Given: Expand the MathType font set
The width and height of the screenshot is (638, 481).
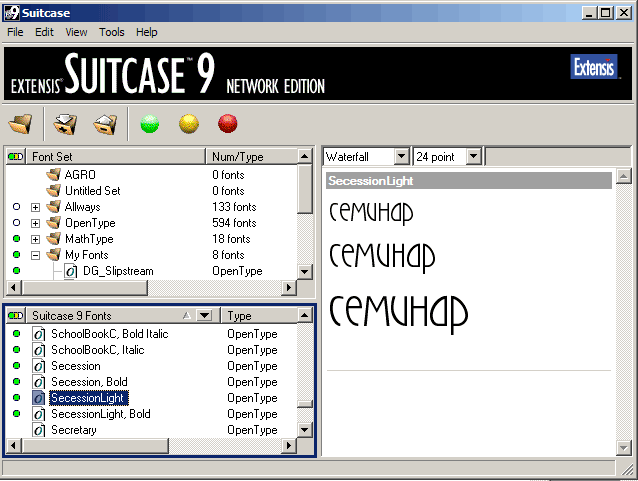Looking at the screenshot, I should coord(35,239).
